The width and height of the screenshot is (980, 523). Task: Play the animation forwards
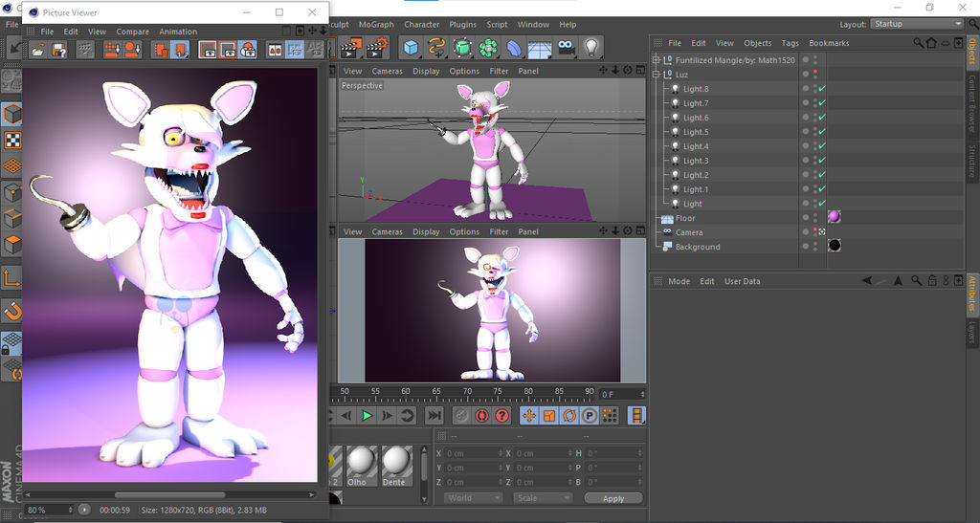pos(367,415)
